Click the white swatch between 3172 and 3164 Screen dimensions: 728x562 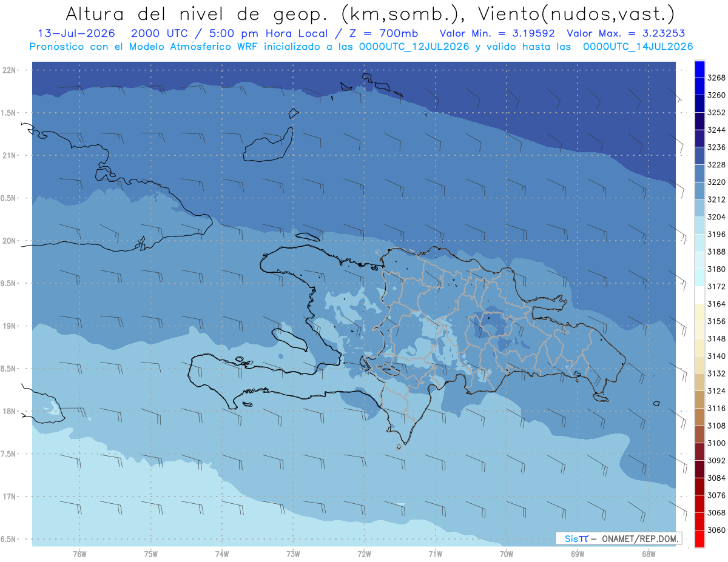tap(699, 295)
